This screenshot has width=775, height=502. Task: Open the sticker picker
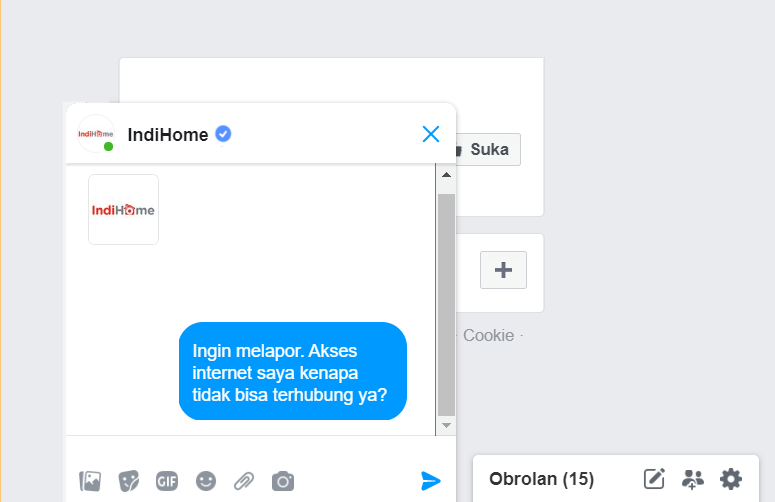pos(129,481)
